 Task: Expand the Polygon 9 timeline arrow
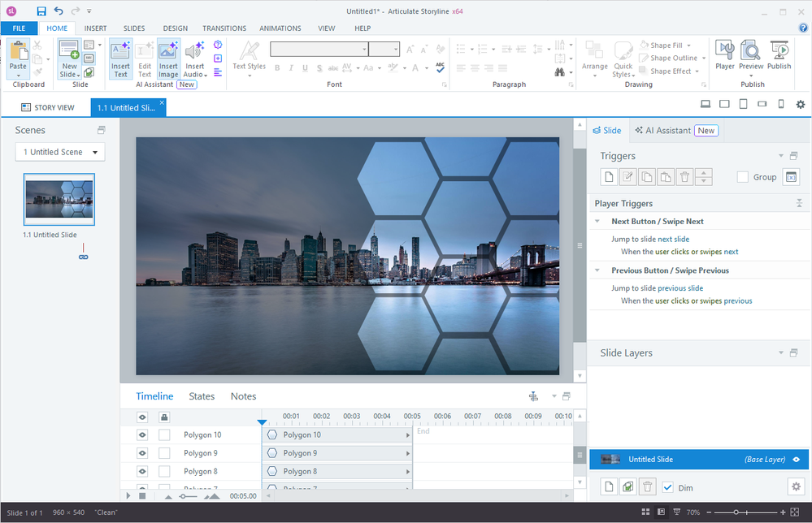pos(407,453)
